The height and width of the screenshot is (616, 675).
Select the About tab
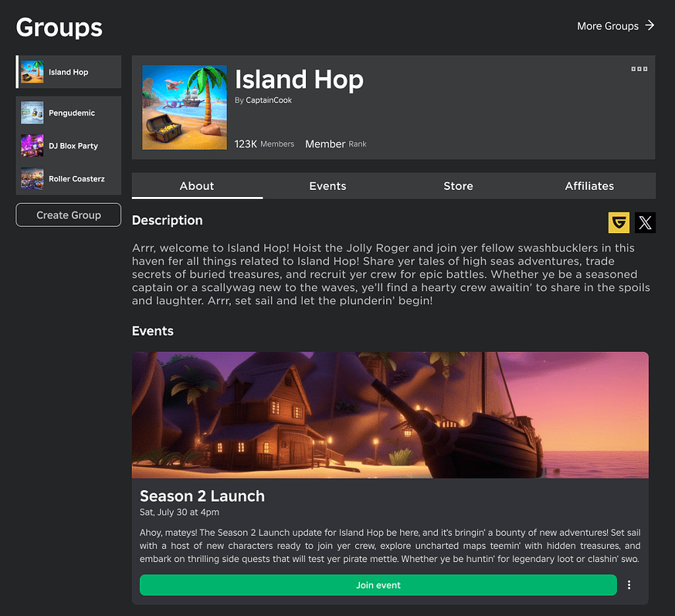coord(196,186)
